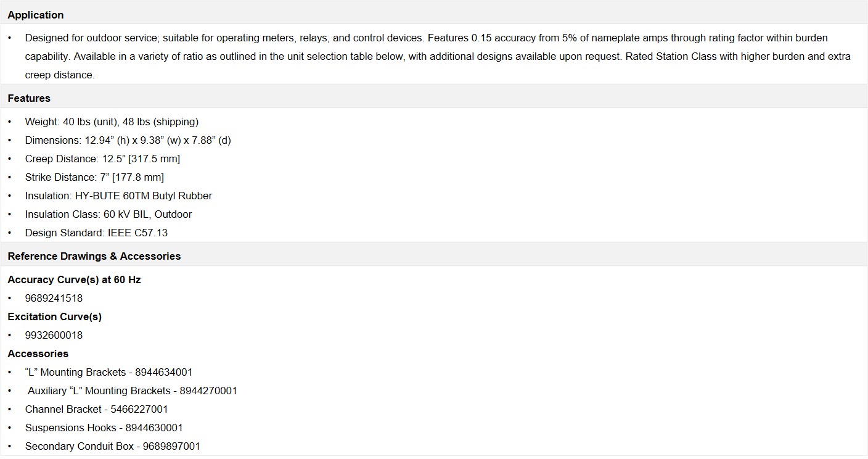
Task: Select the Features section header
Action: click(434, 98)
